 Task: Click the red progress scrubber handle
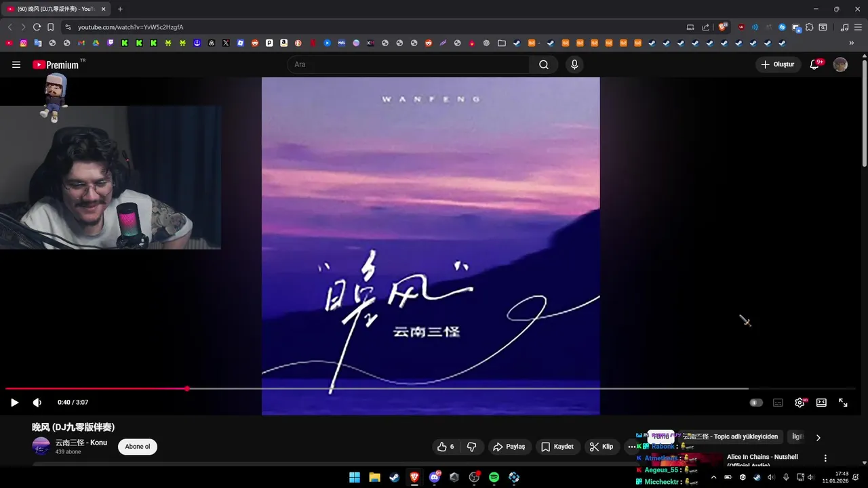tap(186, 388)
